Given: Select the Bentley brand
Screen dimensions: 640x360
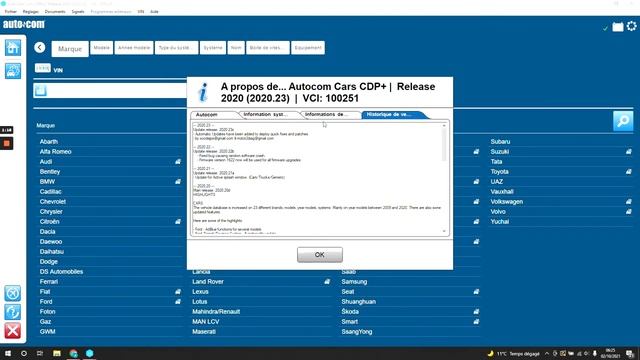Looking at the screenshot, I should [50, 172].
